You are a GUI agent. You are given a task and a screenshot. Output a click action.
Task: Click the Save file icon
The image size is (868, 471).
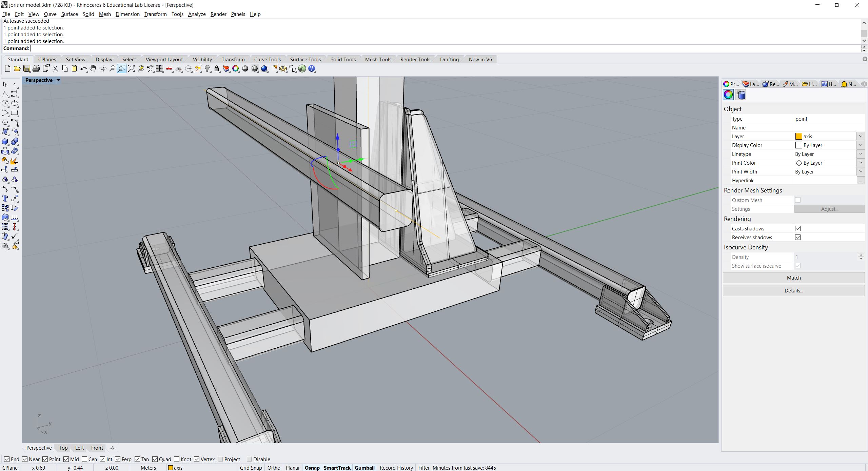pos(26,69)
